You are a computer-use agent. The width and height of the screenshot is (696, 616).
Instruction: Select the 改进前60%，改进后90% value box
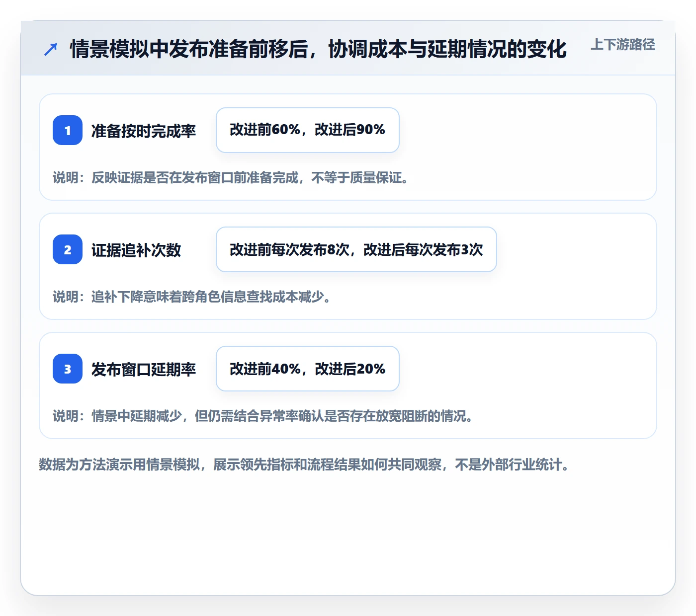point(308,130)
